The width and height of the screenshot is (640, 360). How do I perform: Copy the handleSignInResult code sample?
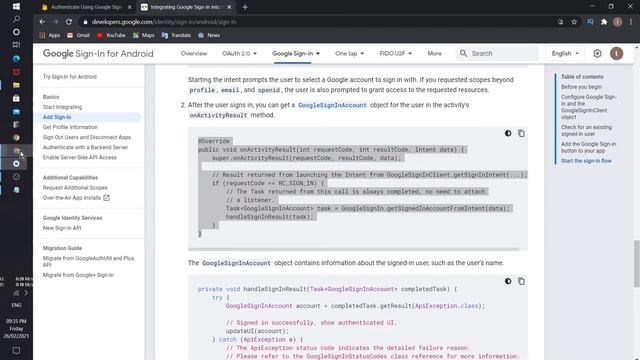521,281
